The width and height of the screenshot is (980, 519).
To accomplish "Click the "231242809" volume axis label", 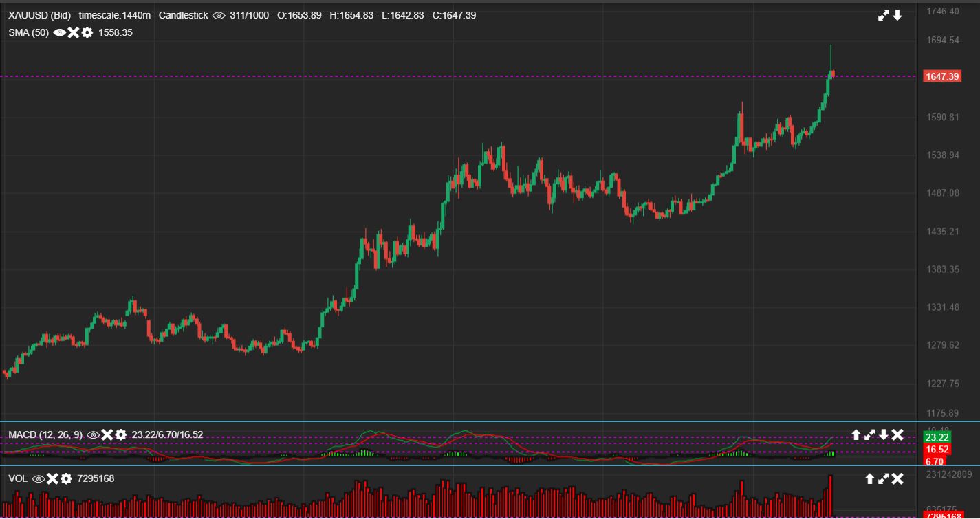I will [950, 474].
